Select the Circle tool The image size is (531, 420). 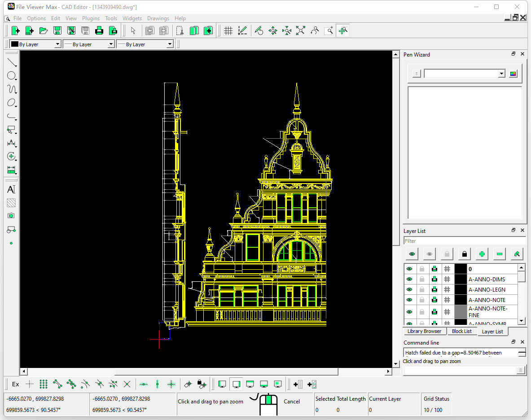[x=11, y=75]
